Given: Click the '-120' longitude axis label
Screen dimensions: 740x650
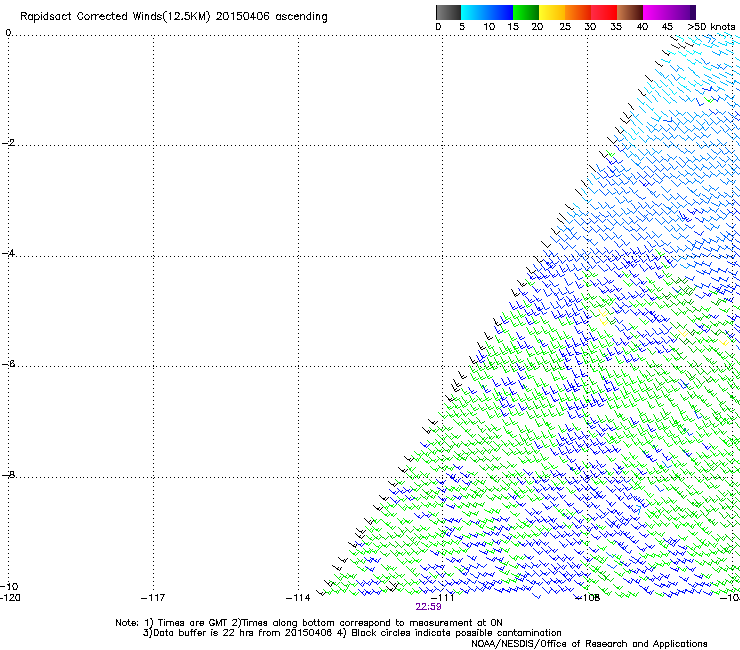Looking at the screenshot, I should [x=10, y=598].
